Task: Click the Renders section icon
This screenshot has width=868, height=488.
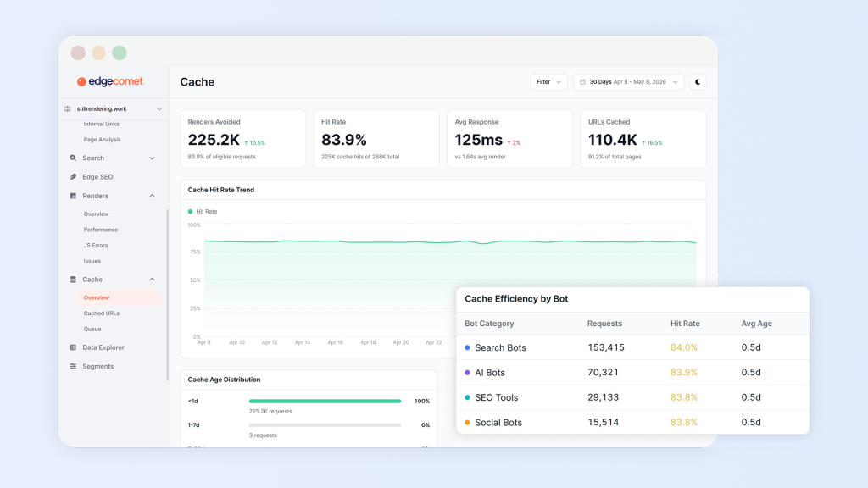Action: point(73,196)
